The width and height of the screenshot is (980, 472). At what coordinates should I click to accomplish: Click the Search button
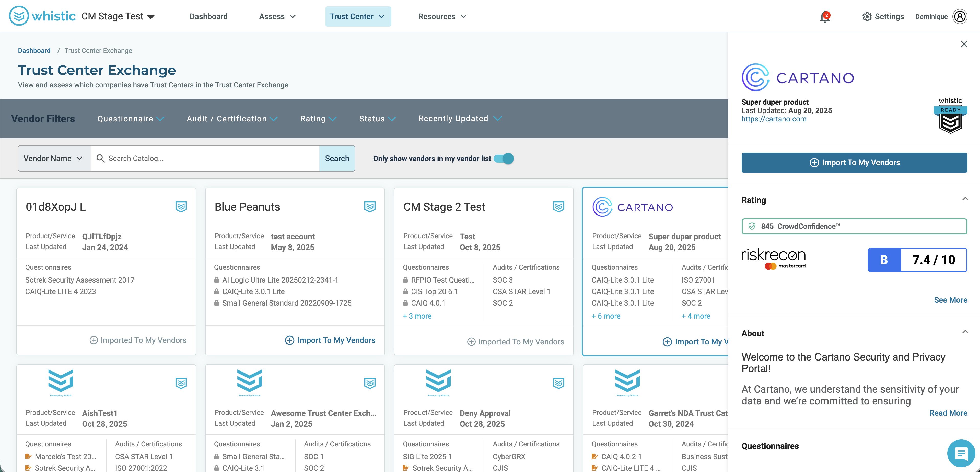pos(337,158)
